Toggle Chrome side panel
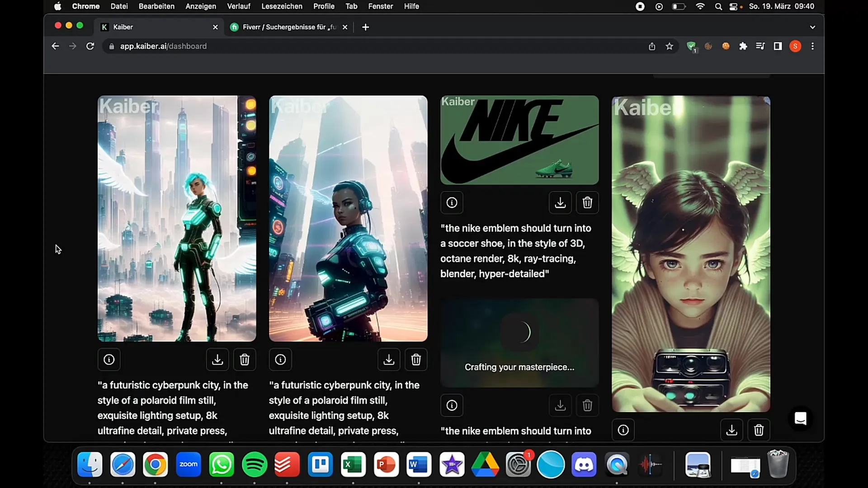The height and width of the screenshot is (488, 868). 778,46
